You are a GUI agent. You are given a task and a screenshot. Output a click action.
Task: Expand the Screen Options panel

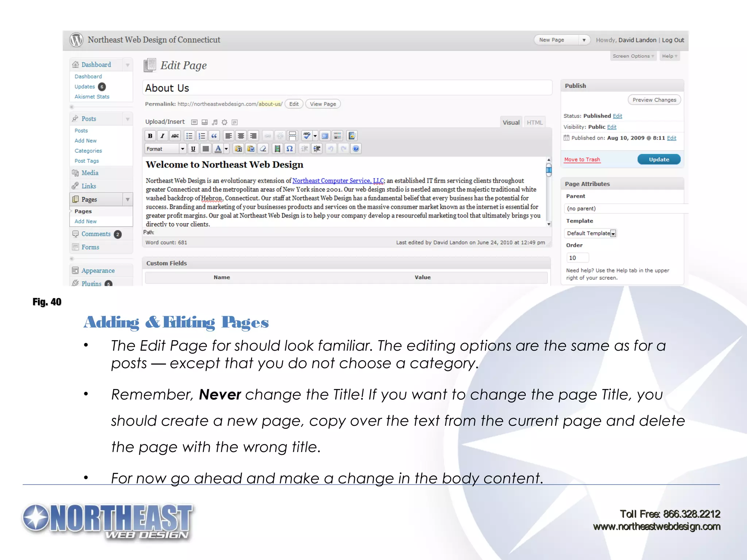point(633,56)
